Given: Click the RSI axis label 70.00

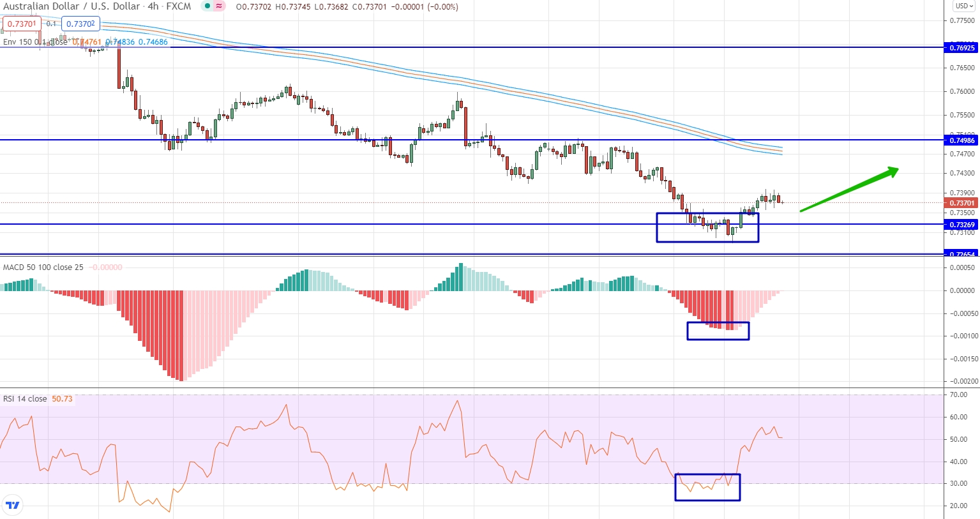Looking at the screenshot, I should [x=958, y=395].
